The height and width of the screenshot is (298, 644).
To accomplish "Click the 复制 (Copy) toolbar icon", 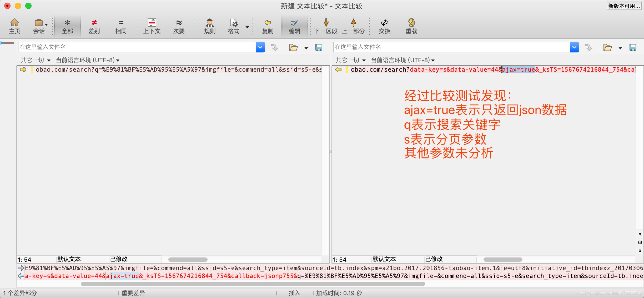I will pos(268,26).
